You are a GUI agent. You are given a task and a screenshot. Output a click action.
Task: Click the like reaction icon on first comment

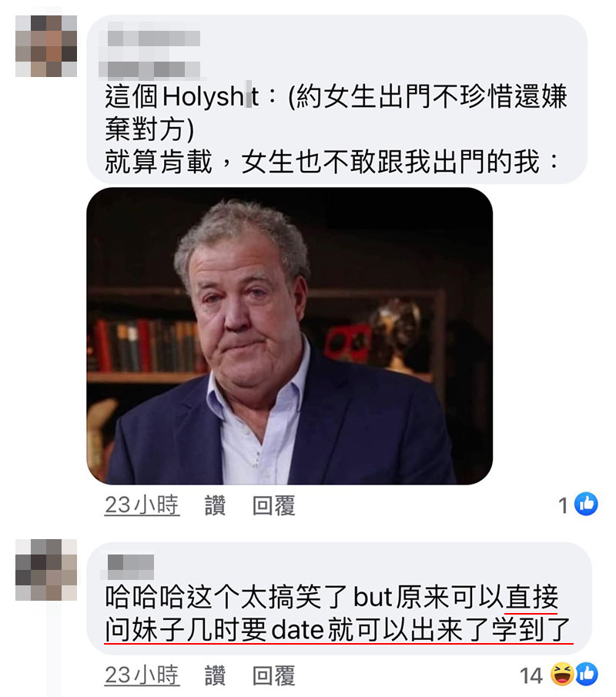point(586,504)
